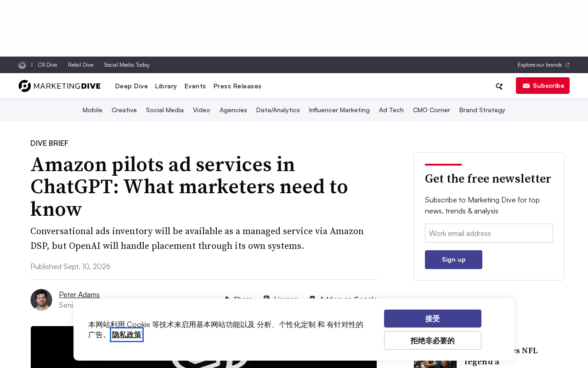Open the Press Releases menu item

pos(237,86)
